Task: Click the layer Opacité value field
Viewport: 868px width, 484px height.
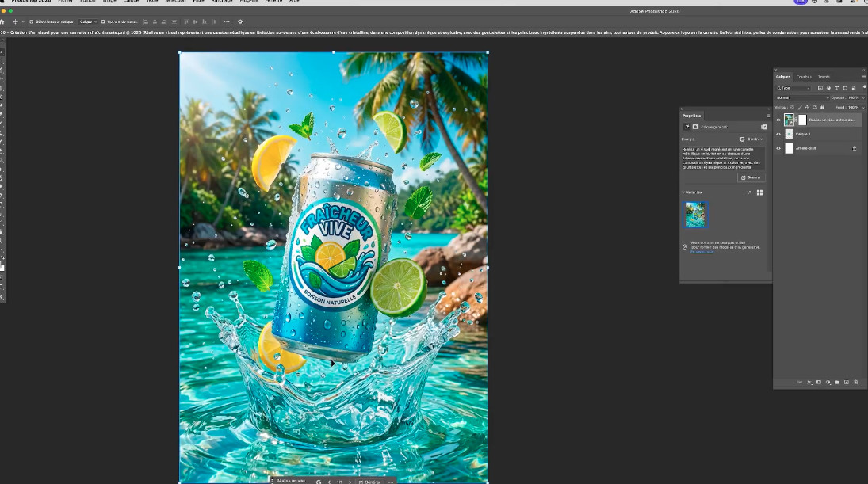Action: tap(853, 97)
